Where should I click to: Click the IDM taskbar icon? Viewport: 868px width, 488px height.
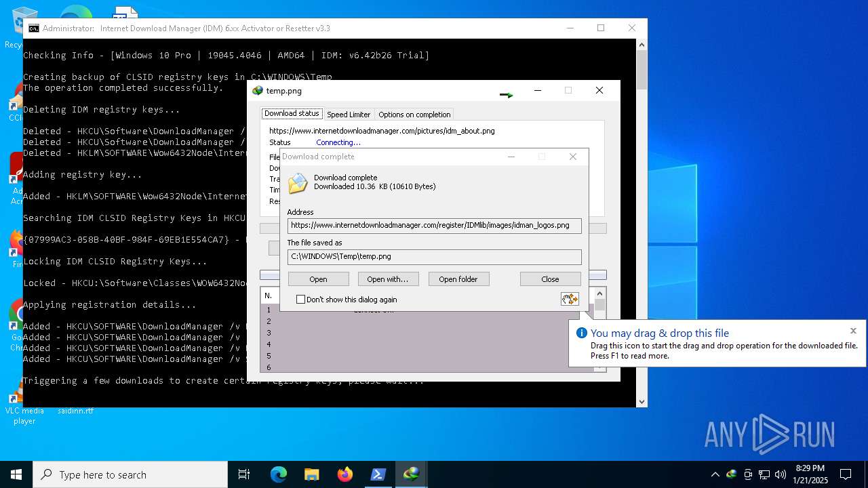pos(411,474)
